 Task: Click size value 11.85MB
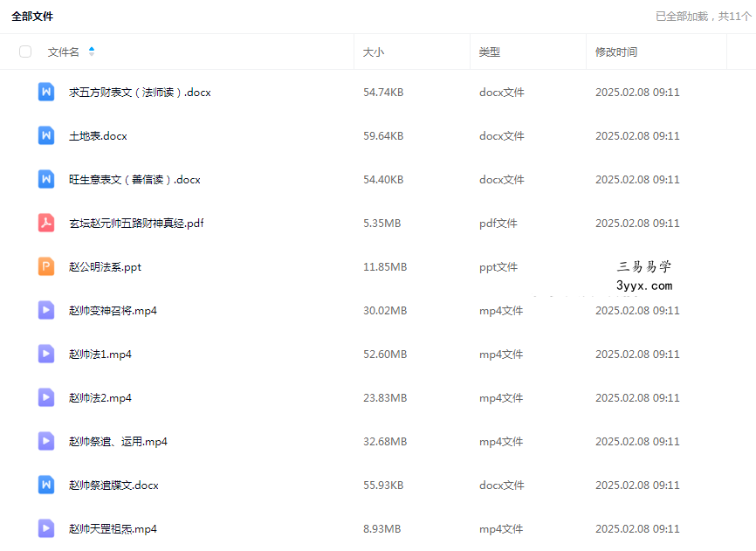click(385, 266)
